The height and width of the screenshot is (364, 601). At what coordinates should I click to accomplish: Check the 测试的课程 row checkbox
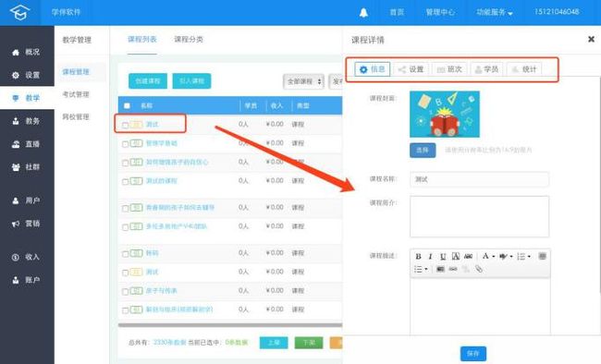(125, 182)
